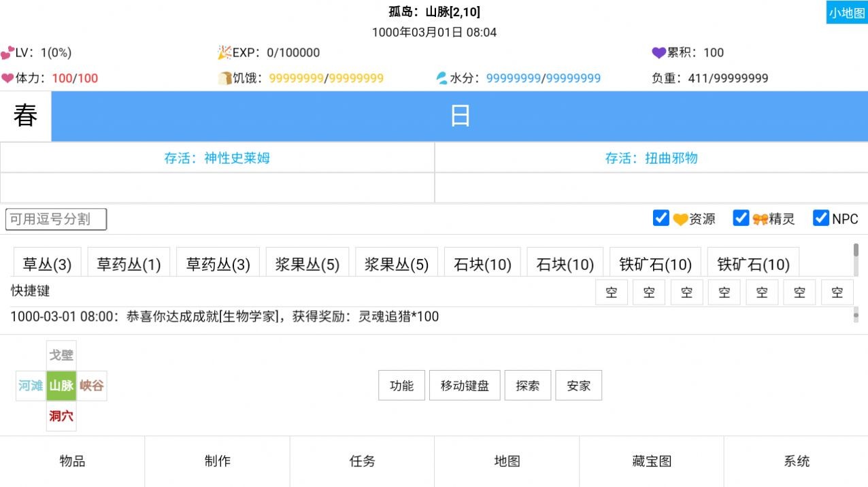Toggle the 资源 resource checkbox
Viewport: 868px width, 487px height.
tap(661, 218)
